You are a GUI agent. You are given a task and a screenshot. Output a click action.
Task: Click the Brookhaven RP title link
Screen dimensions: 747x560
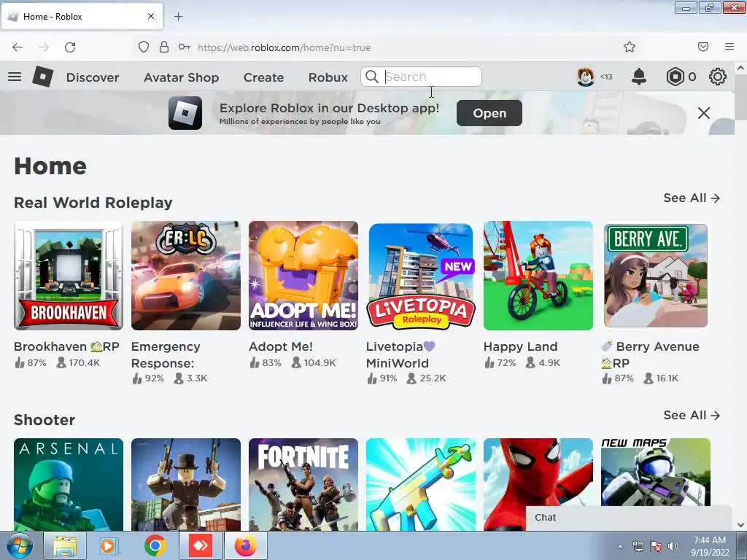point(66,346)
